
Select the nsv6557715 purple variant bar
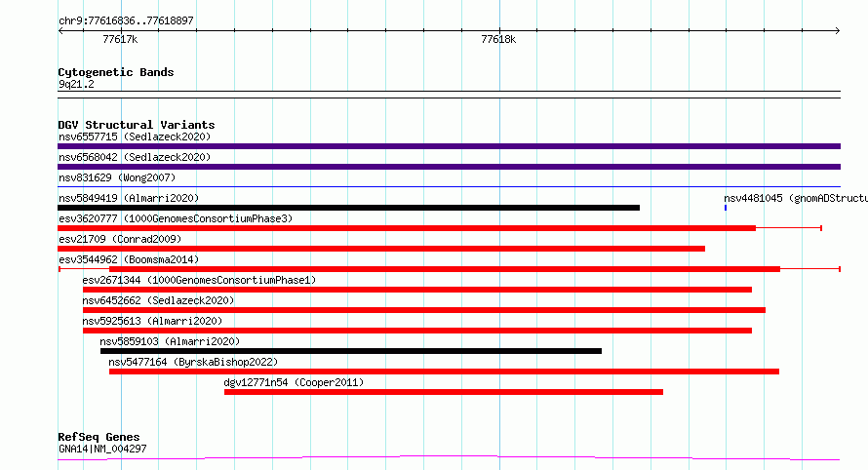point(449,146)
